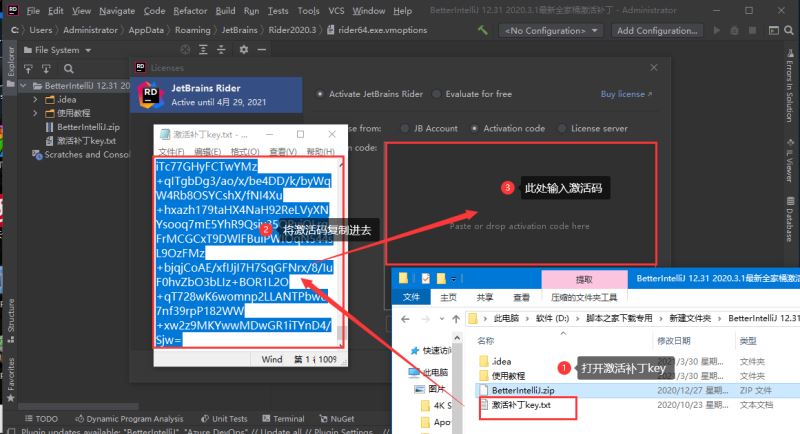Viewport: 800px width, 434px height.
Task: Click the Stop square icon in toolbar
Action: click(752, 31)
